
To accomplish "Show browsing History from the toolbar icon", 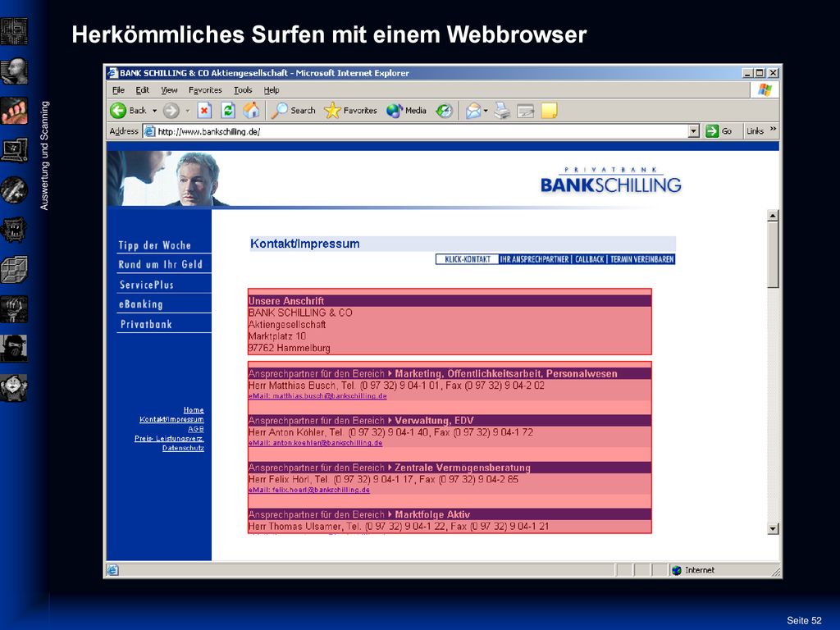I will pos(444,111).
